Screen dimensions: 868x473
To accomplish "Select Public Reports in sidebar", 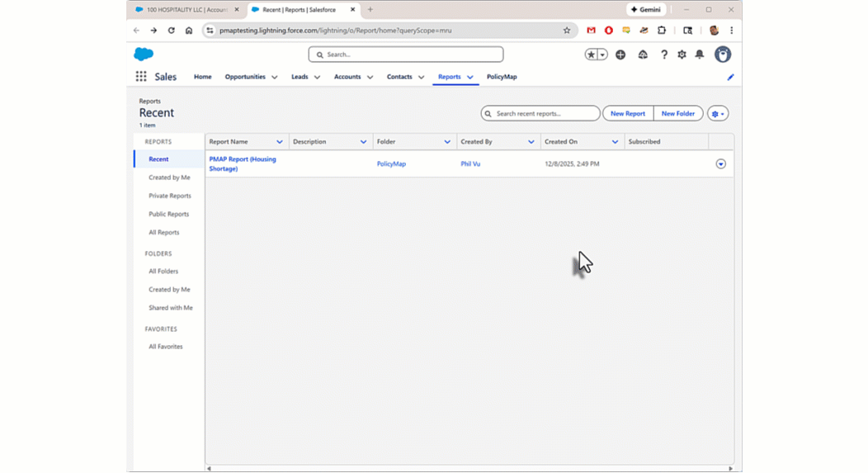I will 169,214.
